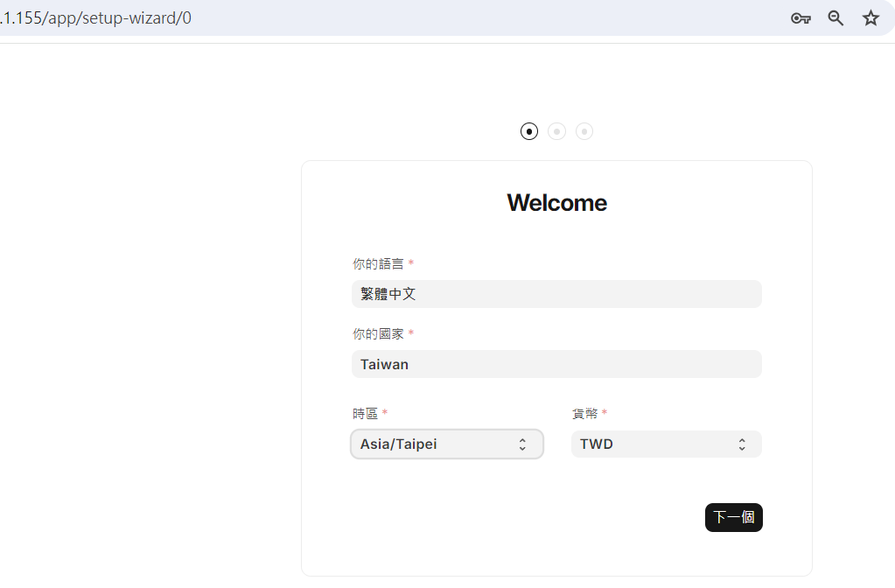Screen dimensions: 895x588
Task: Click the browser URL address text
Action: 96,18
